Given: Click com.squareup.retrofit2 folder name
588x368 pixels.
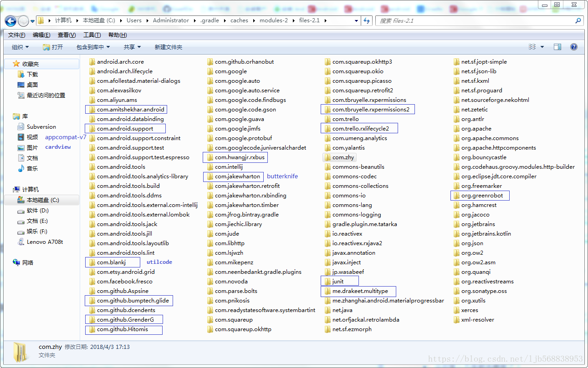Looking at the screenshot, I should coord(363,91).
